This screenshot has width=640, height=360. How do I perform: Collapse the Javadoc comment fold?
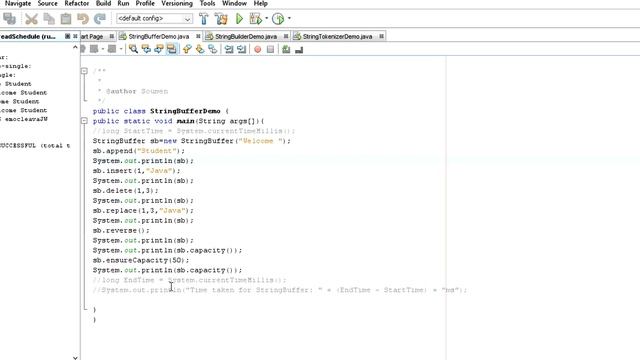point(84,71)
